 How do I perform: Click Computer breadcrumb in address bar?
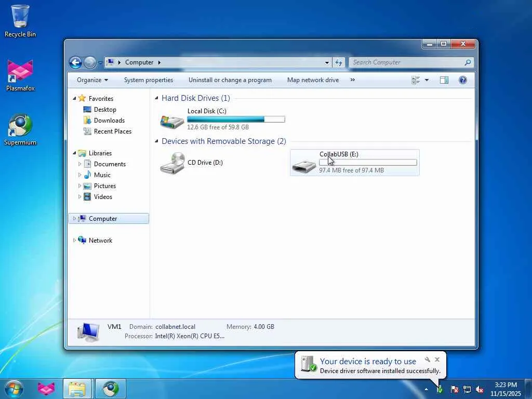point(139,62)
